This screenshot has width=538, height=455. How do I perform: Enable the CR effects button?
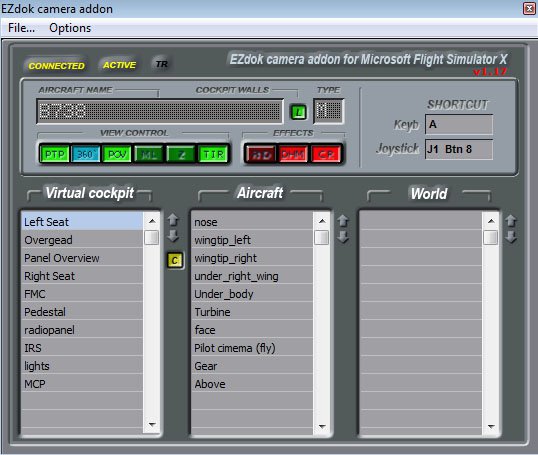[326, 154]
